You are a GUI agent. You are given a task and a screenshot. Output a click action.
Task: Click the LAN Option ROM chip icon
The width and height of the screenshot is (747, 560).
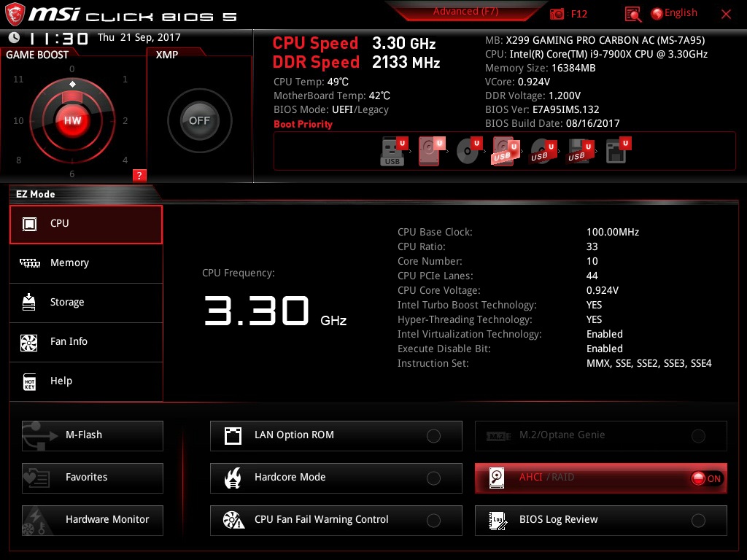233,436
